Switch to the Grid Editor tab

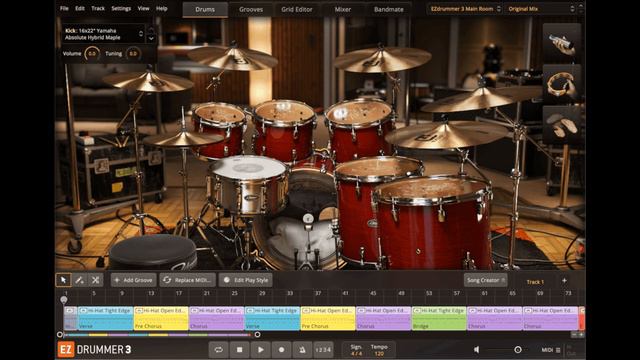click(297, 9)
